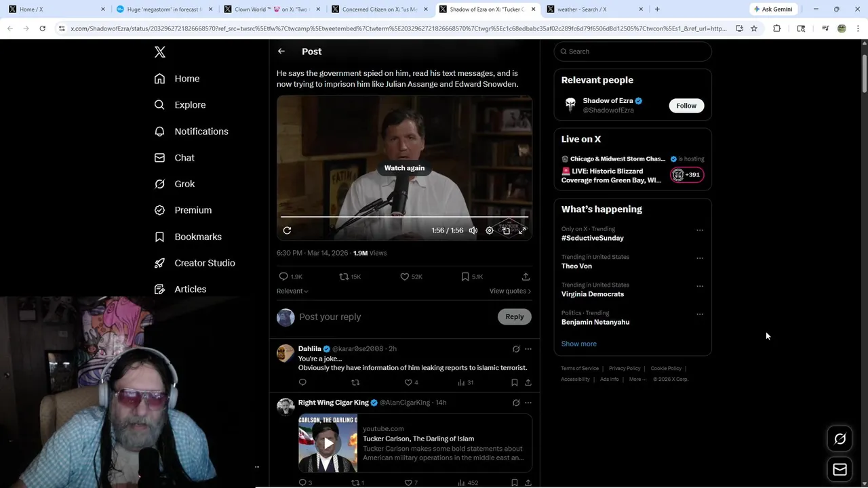
Task: Open more options for #SeductiveSunday
Action: [700, 230]
